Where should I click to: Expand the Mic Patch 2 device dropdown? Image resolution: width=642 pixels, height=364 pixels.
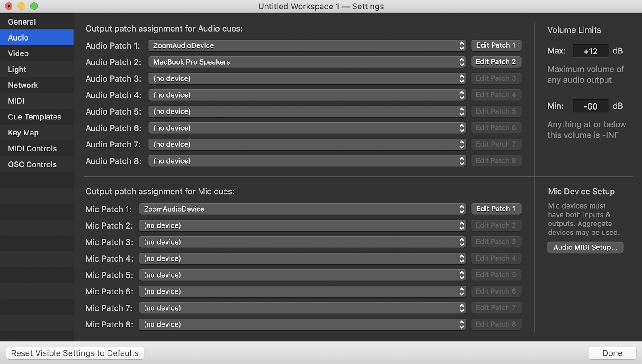click(302, 225)
